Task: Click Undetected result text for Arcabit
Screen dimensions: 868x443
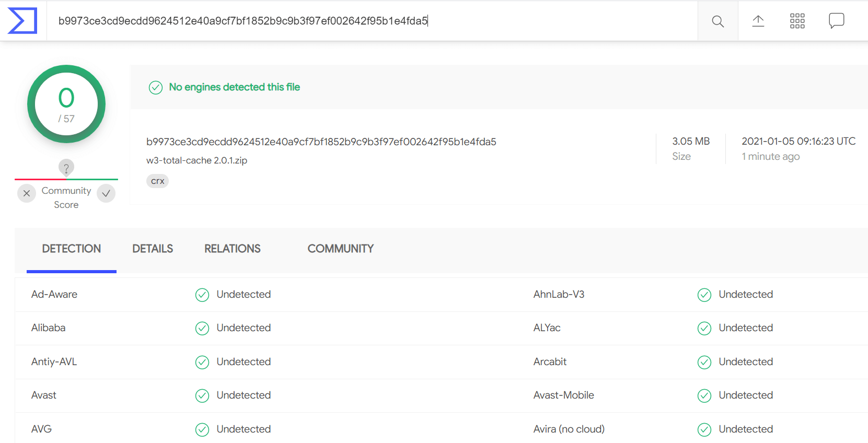Action: coord(746,362)
